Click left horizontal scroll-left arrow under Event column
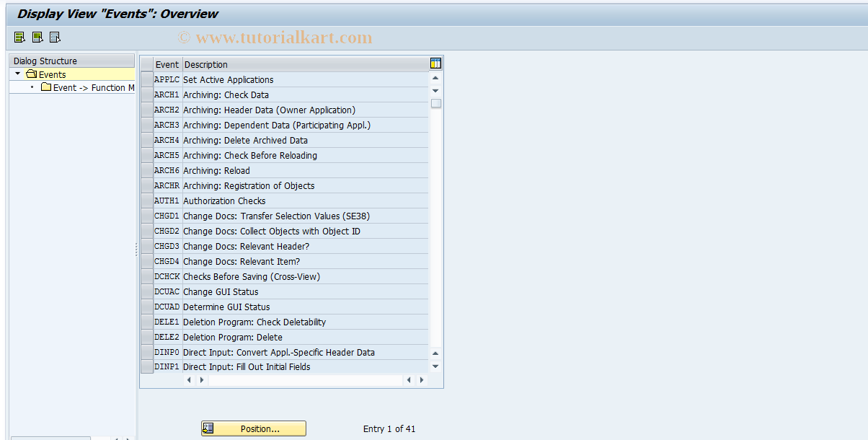This screenshot has height=440, width=868. point(190,379)
